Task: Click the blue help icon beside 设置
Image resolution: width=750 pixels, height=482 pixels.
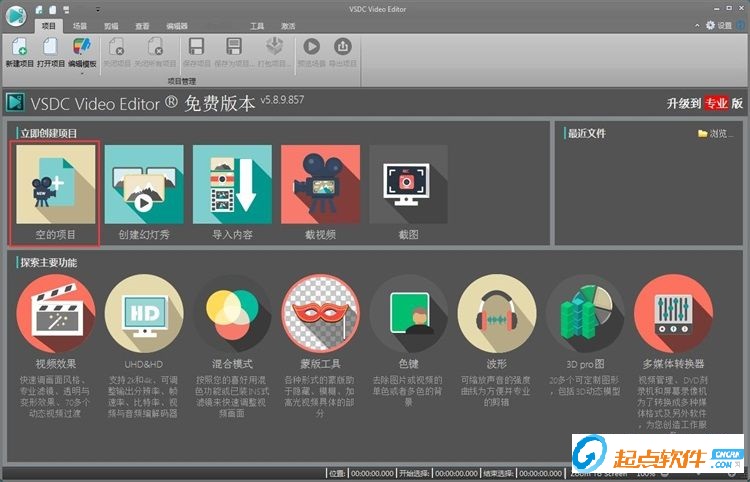Action: click(742, 25)
